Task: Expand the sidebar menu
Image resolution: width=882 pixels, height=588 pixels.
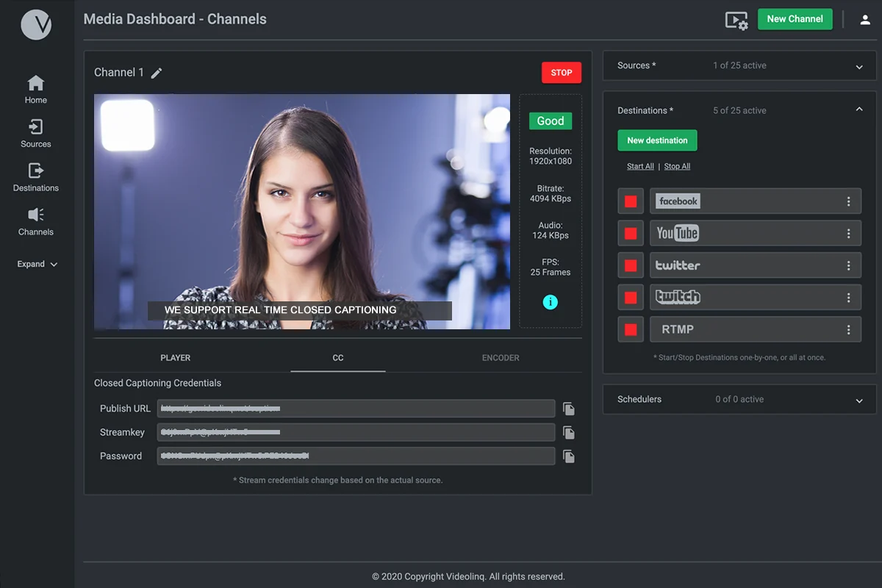Action: pos(37,264)
